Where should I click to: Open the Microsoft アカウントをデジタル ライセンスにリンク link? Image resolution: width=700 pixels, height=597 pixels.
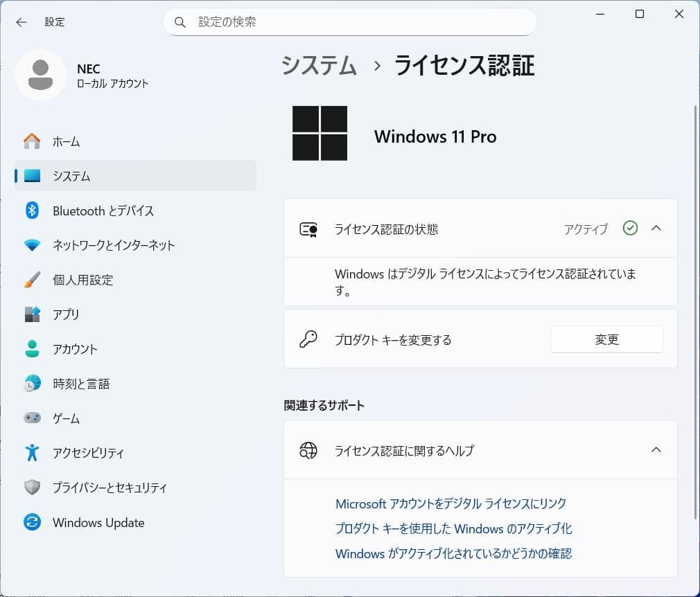(x=451, y=504)
